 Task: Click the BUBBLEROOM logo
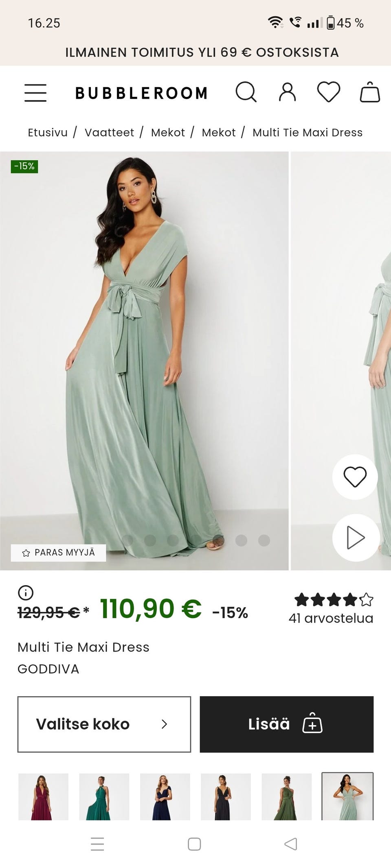tap(141, 93)
